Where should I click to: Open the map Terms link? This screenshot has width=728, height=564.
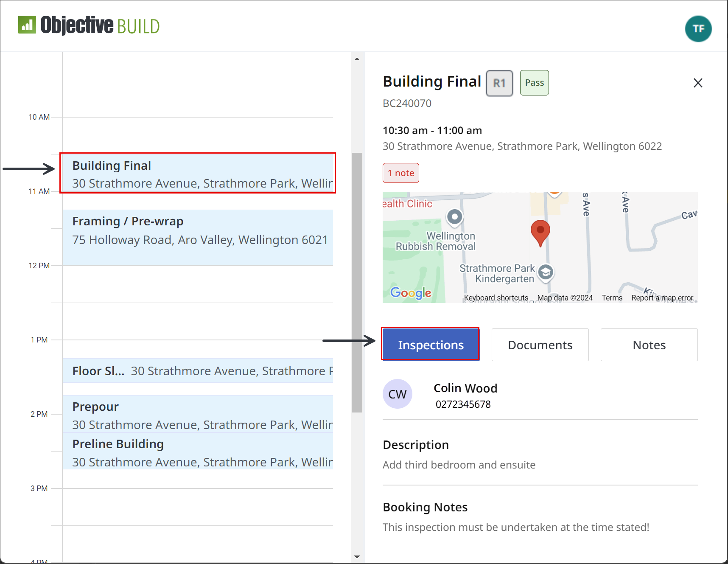(x=612, y=298)
